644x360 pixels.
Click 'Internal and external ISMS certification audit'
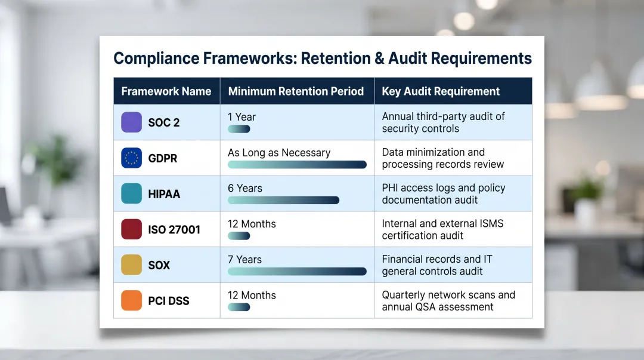pos(442,229)
